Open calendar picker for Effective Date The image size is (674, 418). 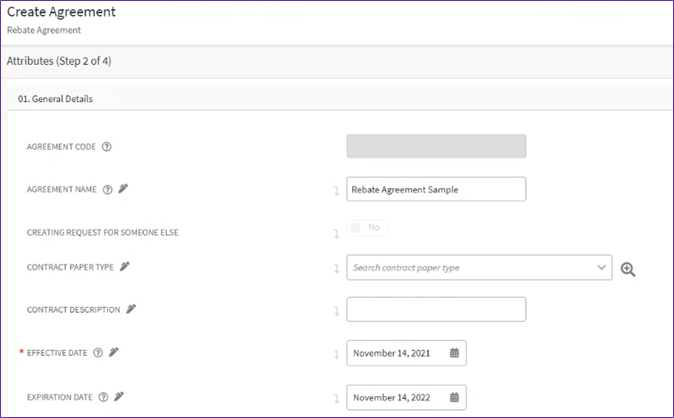pyautogui.click(x=454, y=353)
